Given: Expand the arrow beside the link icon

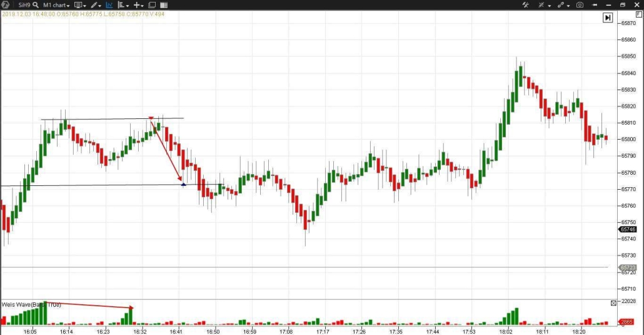Looking at the screenshot, I should tap(568, 6).
